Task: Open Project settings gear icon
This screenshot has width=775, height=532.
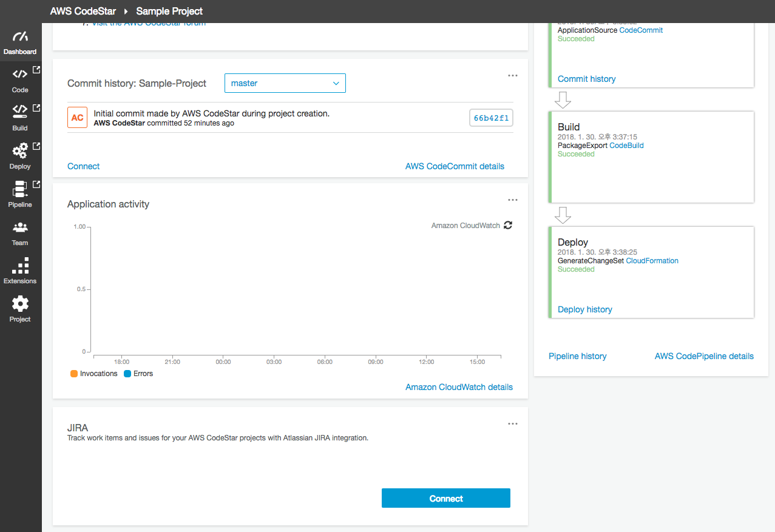Action: click(x=20, y=303)
